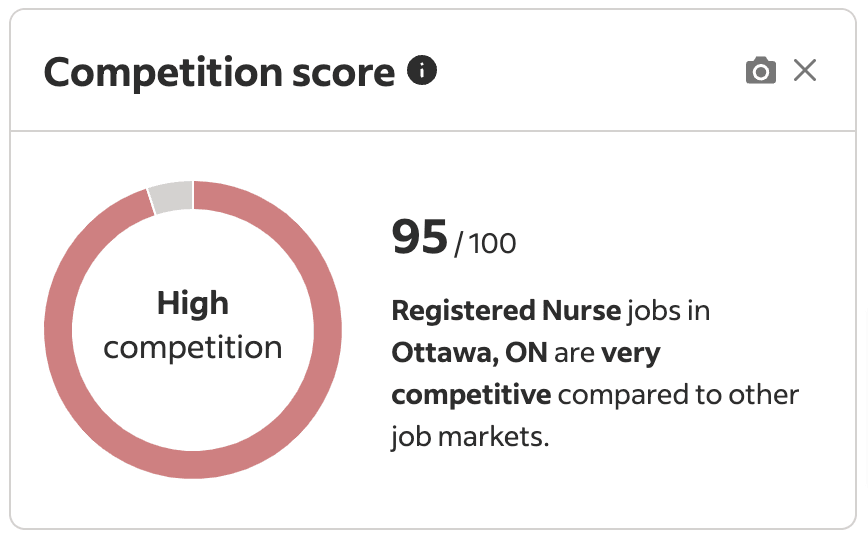The image size is (868, 540).
Task: Click the bold word "competitive" in the description
Action: tap(471, 395)
